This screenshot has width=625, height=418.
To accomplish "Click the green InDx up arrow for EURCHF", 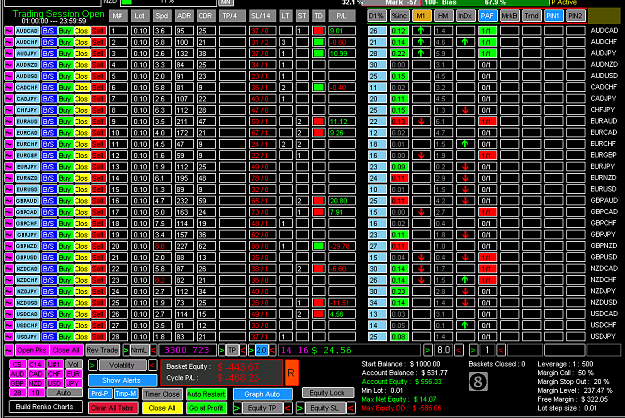I will pyautogui.click(x=465, y=144).
